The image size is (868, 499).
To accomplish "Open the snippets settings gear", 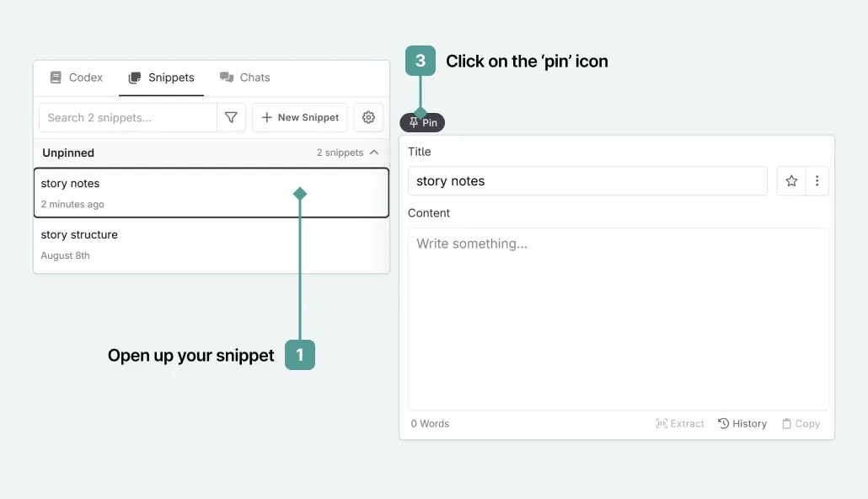I will (x=368, y=117).
